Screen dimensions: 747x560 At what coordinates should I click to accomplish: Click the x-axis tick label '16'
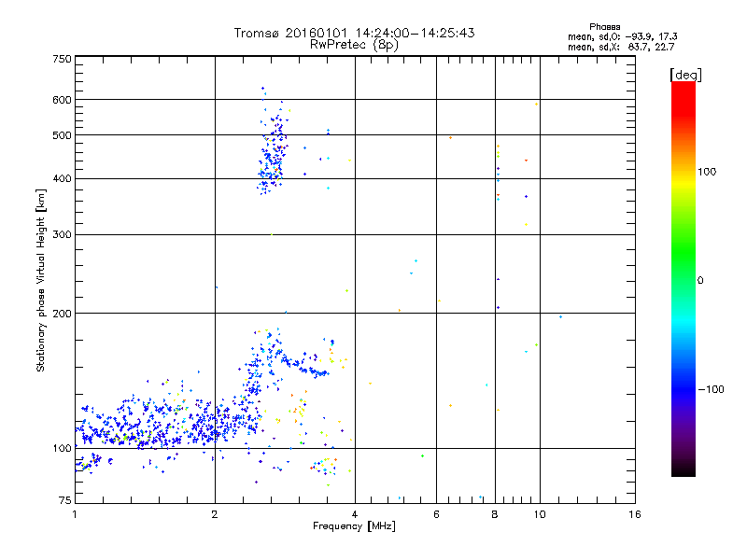pos(635,514)
